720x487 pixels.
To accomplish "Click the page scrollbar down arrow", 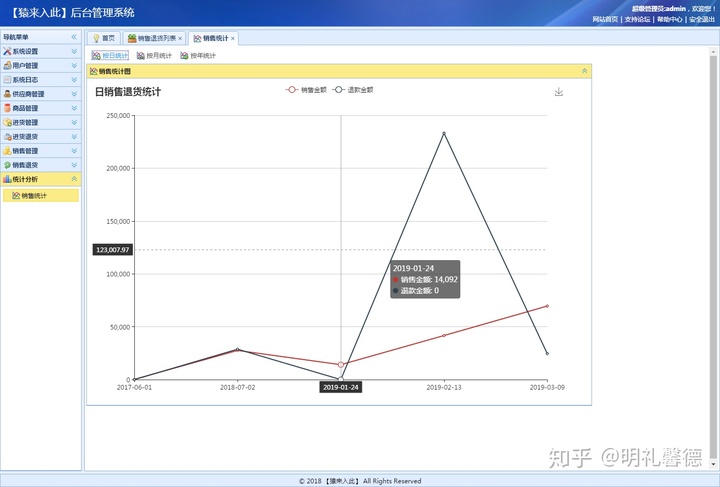I will pyautogui.click(x=713, y=464).
